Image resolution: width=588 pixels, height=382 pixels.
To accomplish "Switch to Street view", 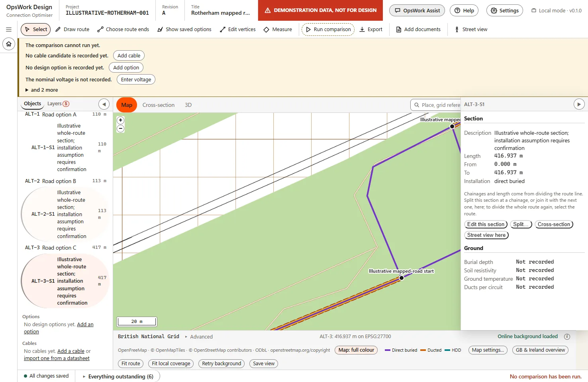I will coord(471,30).
